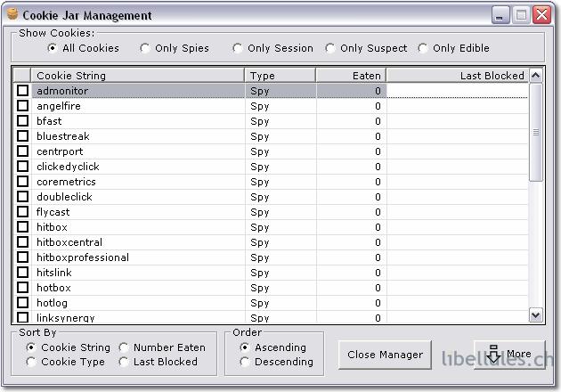Show Only Suspect cookies
This screenshot has height=392, width=561.
330,48
